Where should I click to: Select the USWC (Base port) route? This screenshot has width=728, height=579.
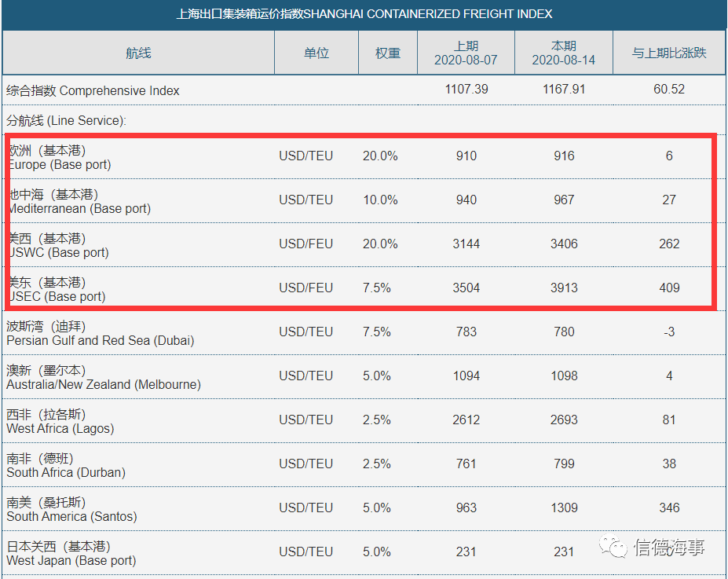[x=59, y=245]
